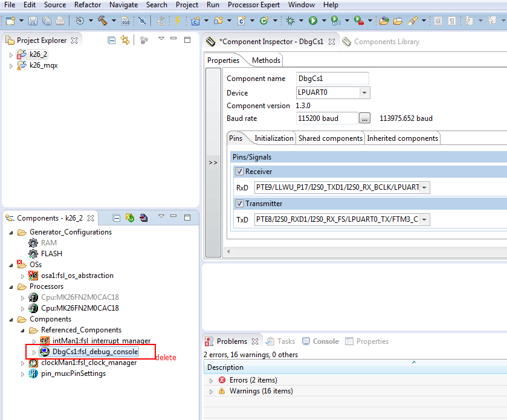This screenshot has width=507, height=420.
Task: Click the baud rate ellipsis button
Action: click(x=364, y=118)
